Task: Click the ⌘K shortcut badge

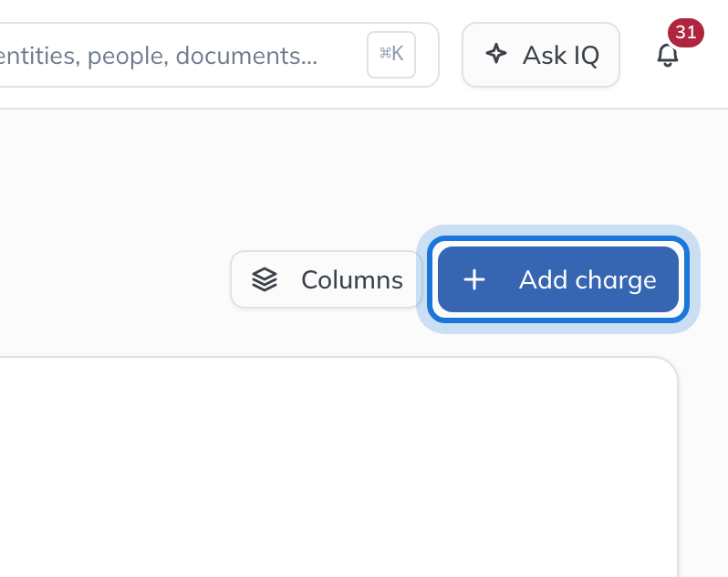Action: (x=391, y=55)
